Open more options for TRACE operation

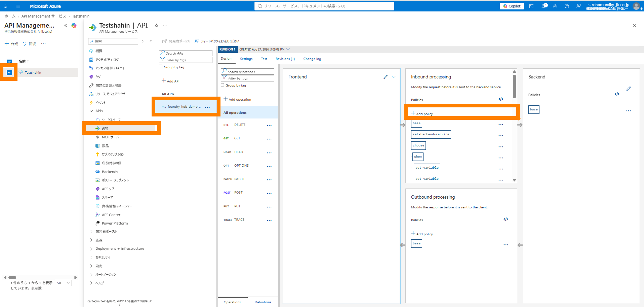pyautogui.click(x=269, y=220)
